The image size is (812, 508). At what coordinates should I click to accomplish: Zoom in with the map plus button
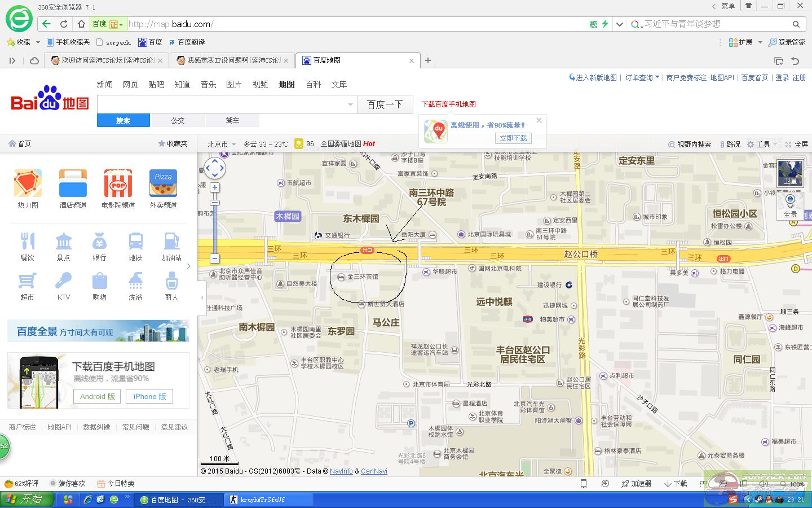[x=214, y=187]
